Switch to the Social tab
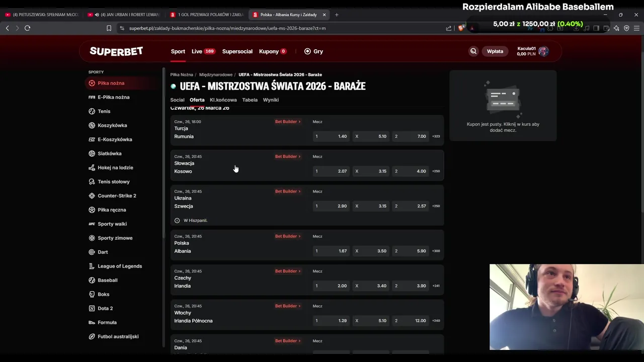 coord(177,100)
